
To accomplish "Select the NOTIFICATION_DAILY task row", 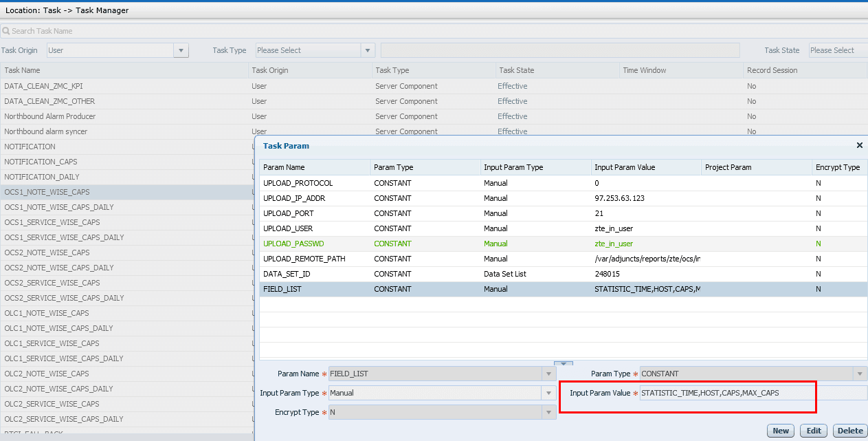I will [127, 177].
